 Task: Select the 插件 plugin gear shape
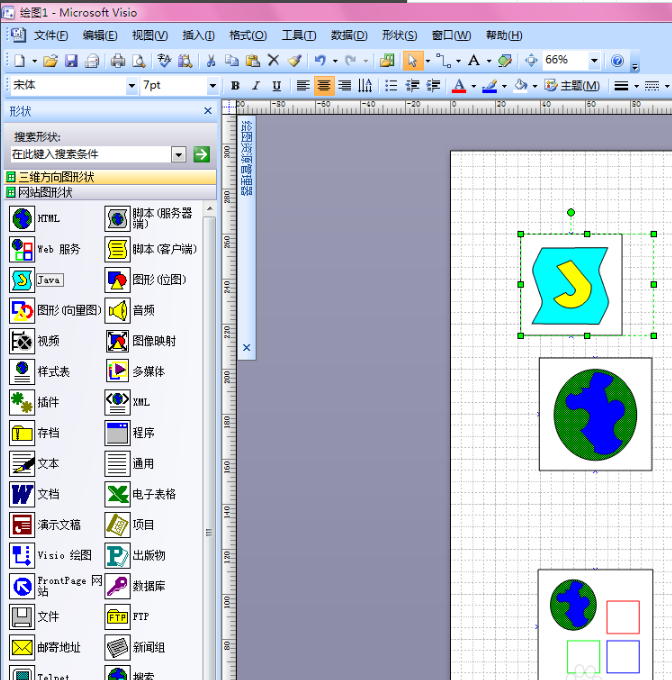[x=22, y=402]
